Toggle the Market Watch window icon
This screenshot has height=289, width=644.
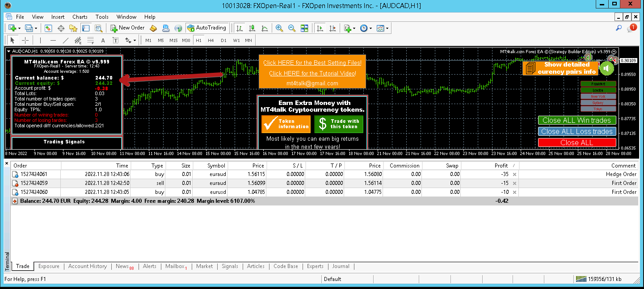[x=48, y=28]
